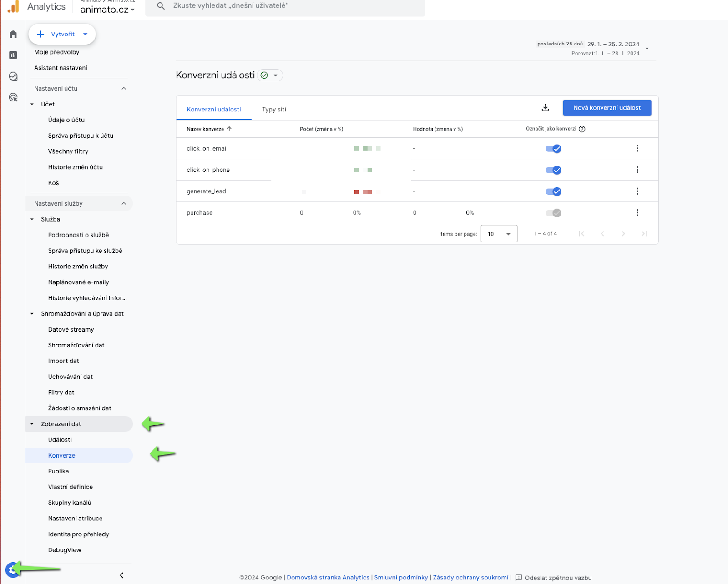Open more options for click_on_phone row
This screenshot has width=728, height=584.
[637, 170]
